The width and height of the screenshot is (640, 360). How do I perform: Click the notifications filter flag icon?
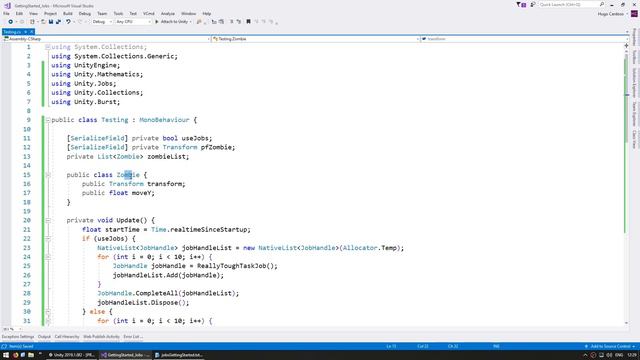[521, 4]
